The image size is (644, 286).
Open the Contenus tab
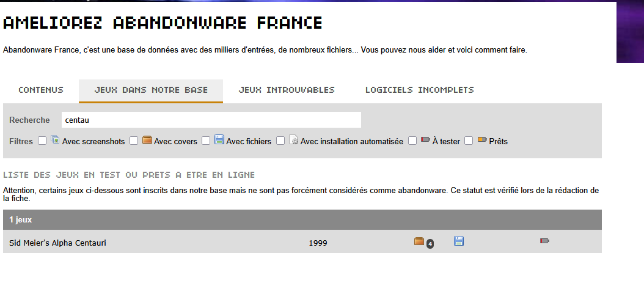click(41, 90)
